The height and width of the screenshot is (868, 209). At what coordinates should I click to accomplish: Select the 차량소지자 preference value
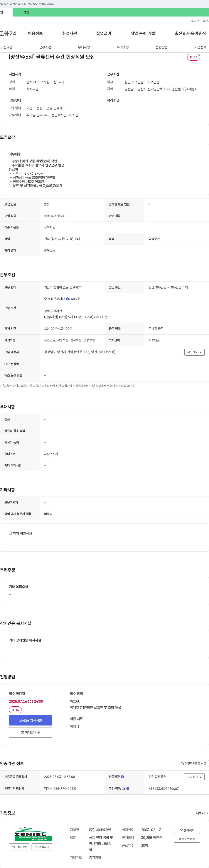[51, 454]
